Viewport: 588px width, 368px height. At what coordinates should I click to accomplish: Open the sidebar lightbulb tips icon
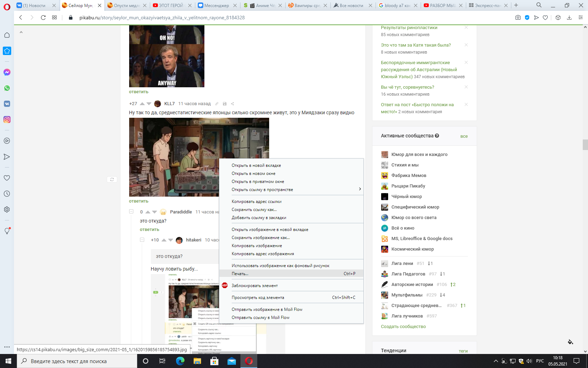point(7,231)
